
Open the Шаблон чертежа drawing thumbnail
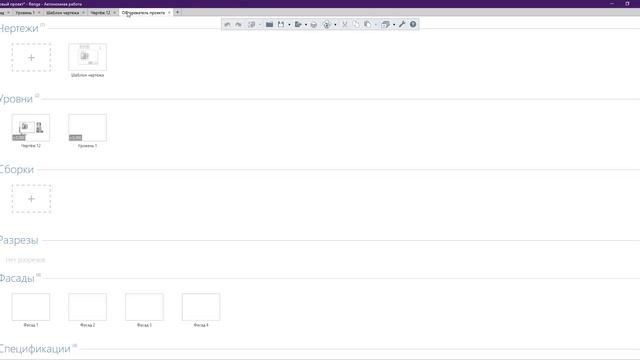(87, 57)
